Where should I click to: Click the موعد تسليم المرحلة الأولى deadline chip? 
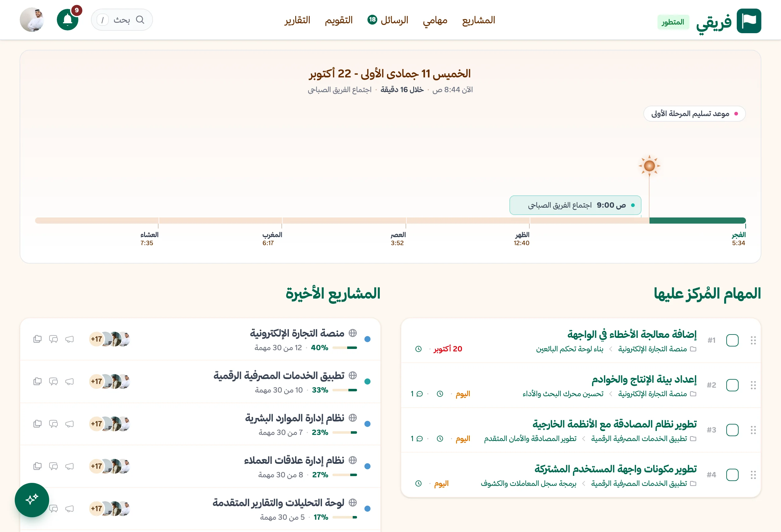click(x=694, y=114)
